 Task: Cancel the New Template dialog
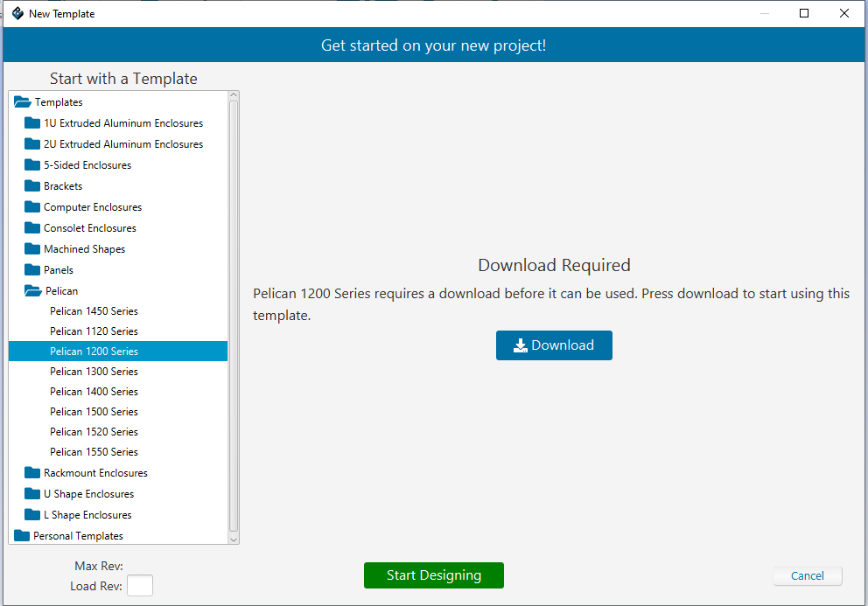(x=807, y=575)
